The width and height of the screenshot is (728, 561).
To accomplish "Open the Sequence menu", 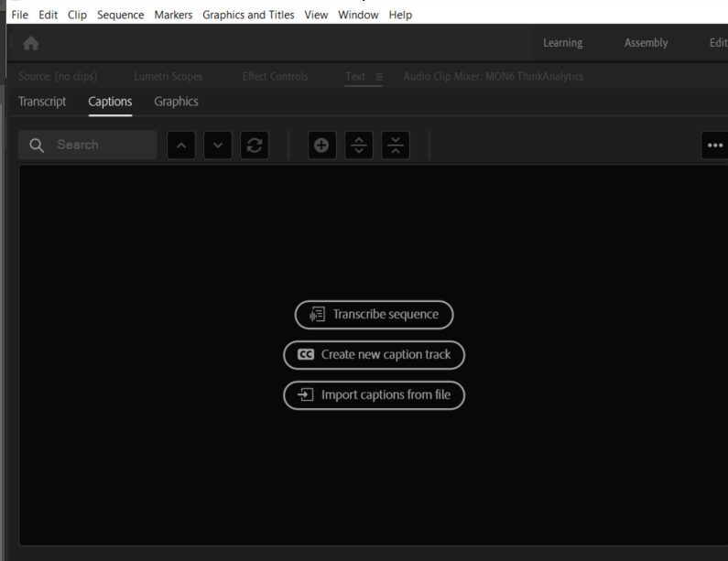I will [x=120, y=15].
